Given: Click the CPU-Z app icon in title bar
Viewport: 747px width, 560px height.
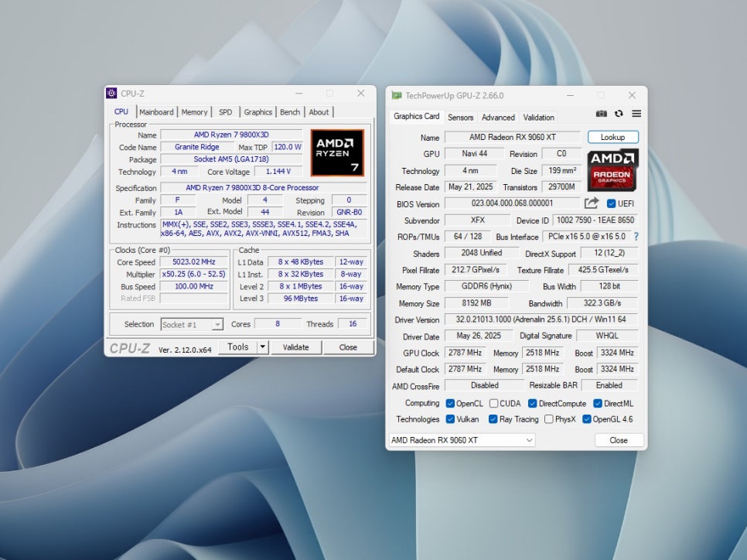Looking at the screenshot, I should 111,93.
